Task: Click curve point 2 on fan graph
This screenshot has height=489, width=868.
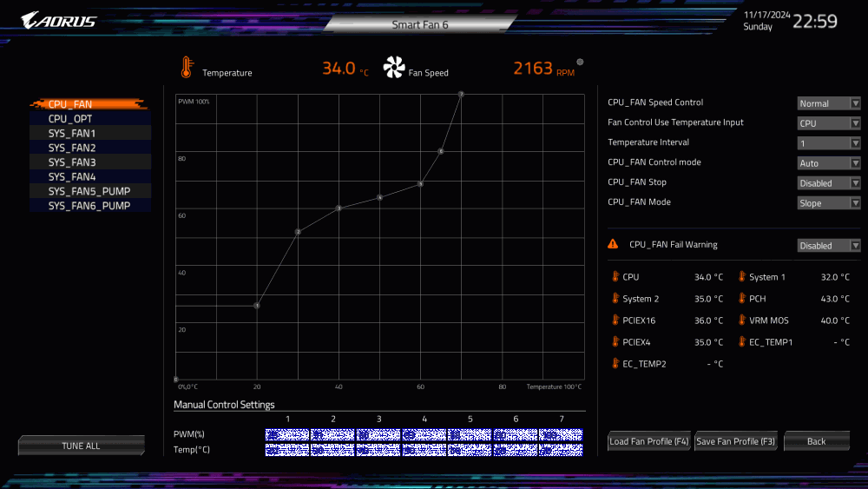Action: [298, 232]
